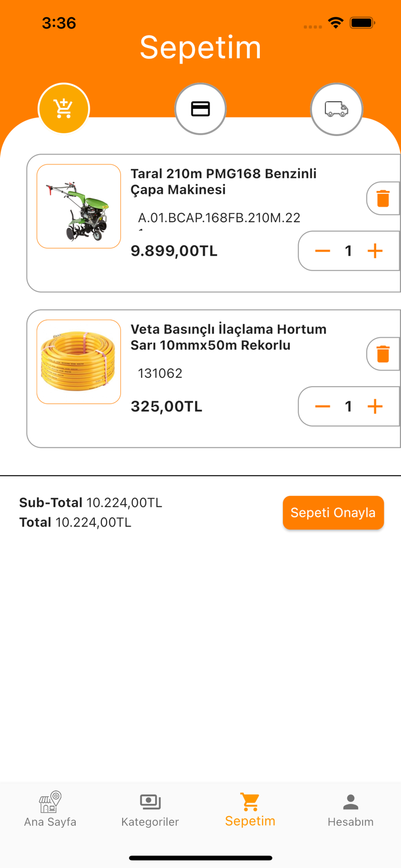Screen dimensions: 401x868
Task: Decrease the Çapa Makinesi quantity
Action: (322, 251)
